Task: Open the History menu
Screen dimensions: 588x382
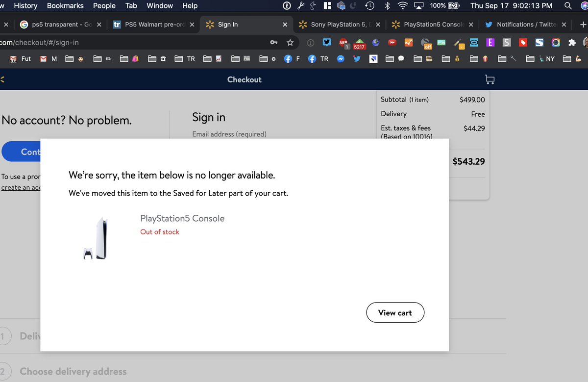Action: [25, 6]
